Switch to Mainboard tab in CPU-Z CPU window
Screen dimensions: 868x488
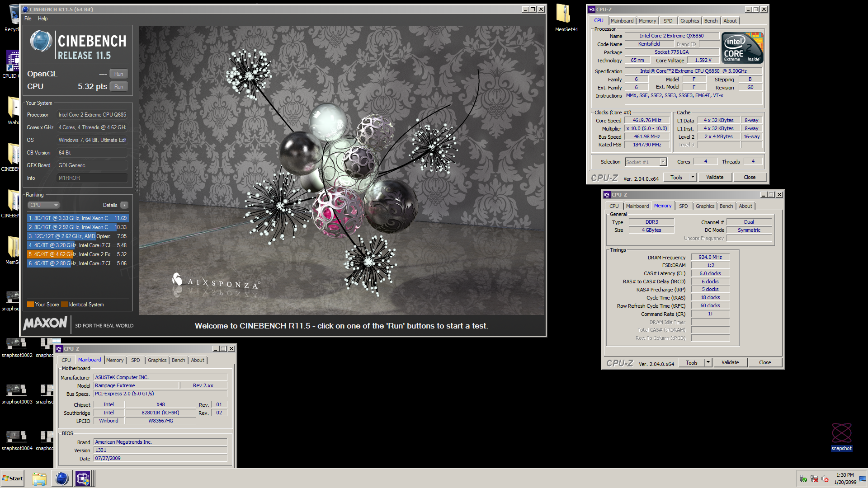622,21
